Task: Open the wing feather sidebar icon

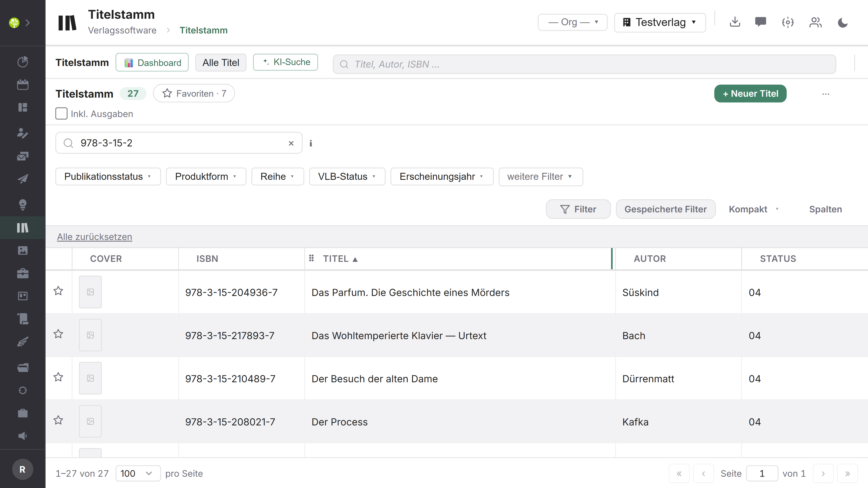Action: pyautogui.click(x=23, y=342)
